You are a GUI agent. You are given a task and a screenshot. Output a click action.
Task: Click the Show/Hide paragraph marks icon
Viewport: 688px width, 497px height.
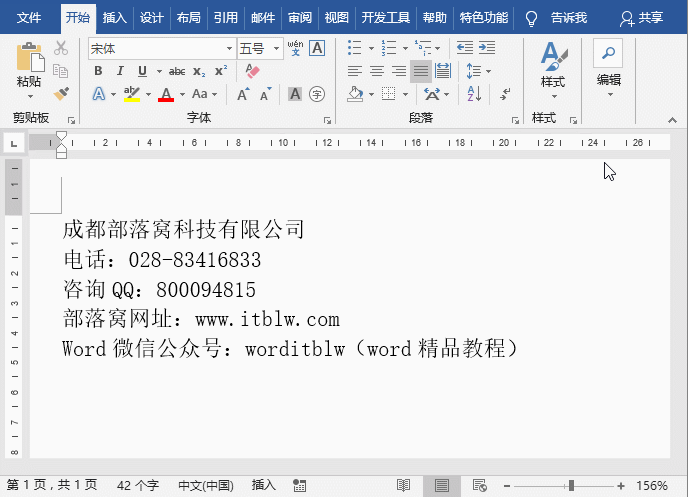[505, 94]
